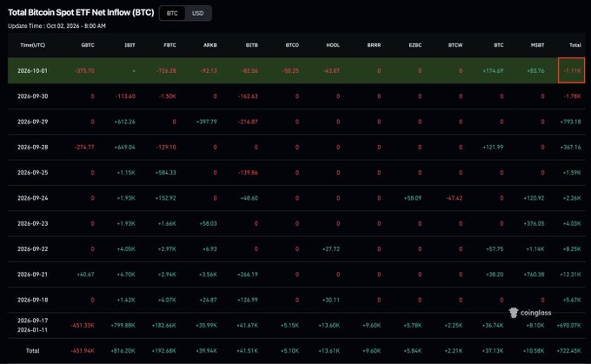The height and width of the screenshot is (364, 591).
Task: Click the BTC value +121.99
Action: (493, 148)
